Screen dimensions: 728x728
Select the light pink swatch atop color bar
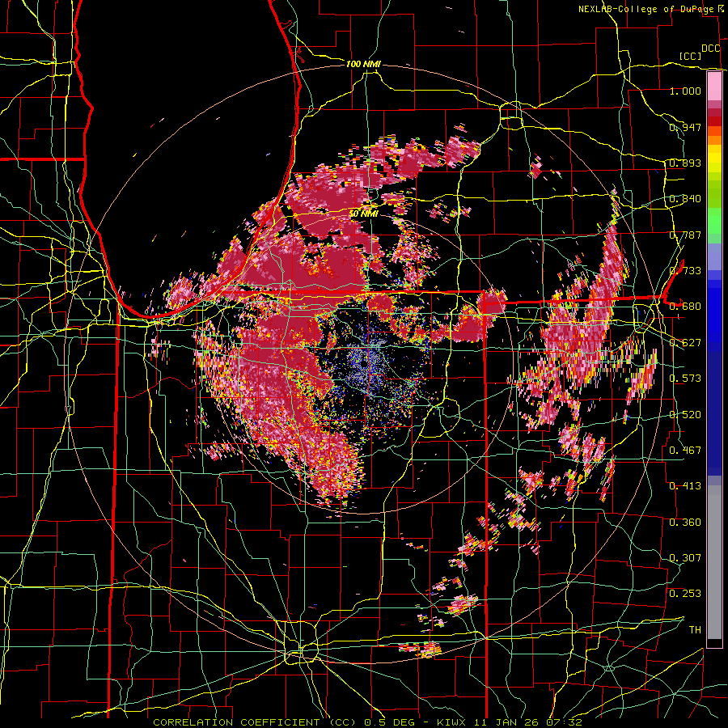pyautogui.click(x=714, y=86)
